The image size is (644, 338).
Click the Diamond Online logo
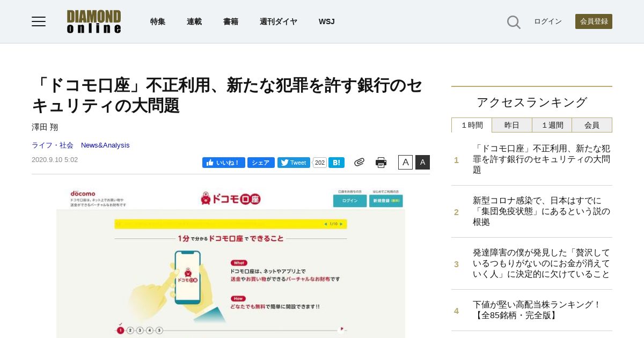coord(94,21)
